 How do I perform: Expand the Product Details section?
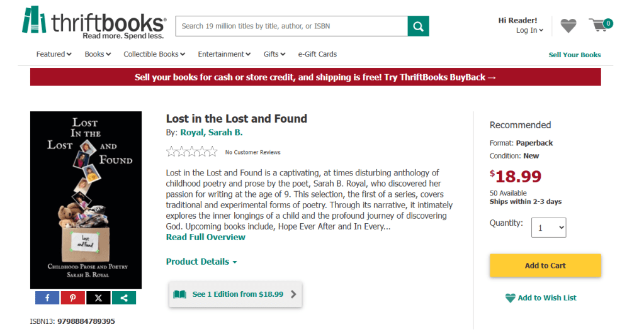click(201, 262)
